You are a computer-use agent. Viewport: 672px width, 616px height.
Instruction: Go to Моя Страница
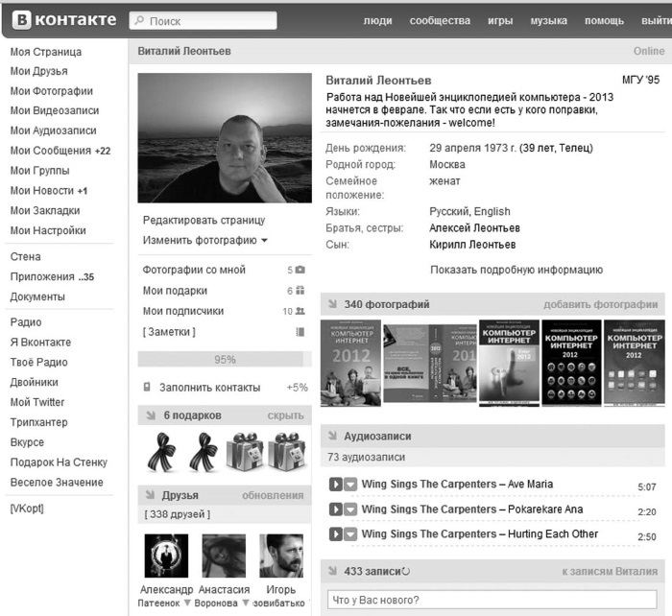[46, 52]
